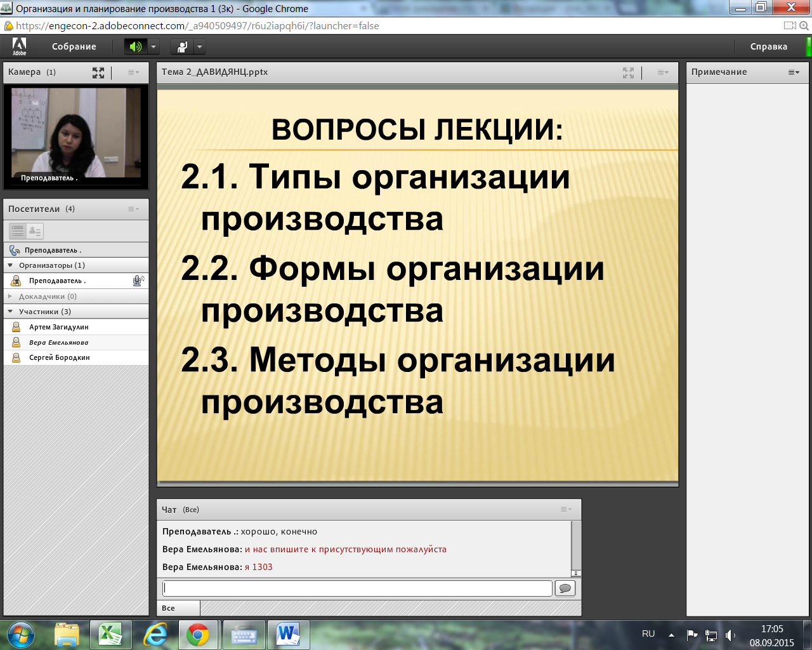Image resolution: width=812 pixels, height=650 pixels.
Task: Open the status options dropdown arrow
Action: click(199, 46)
